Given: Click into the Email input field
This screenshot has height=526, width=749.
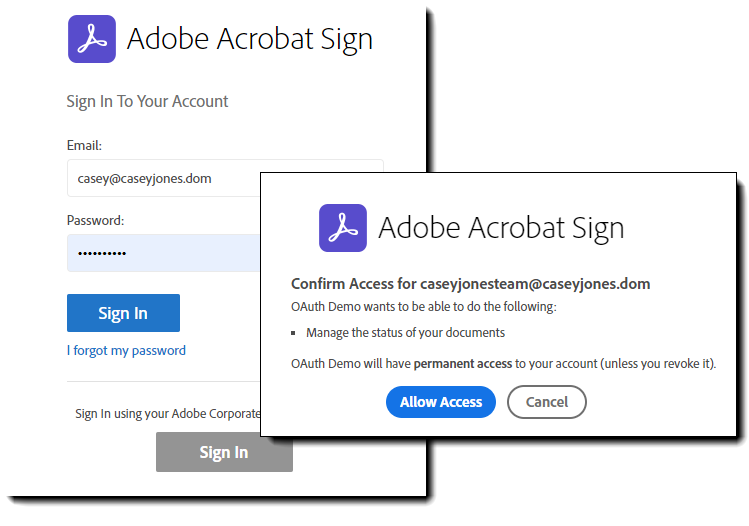Looking at the screenshot, I should tap(160, 178).
